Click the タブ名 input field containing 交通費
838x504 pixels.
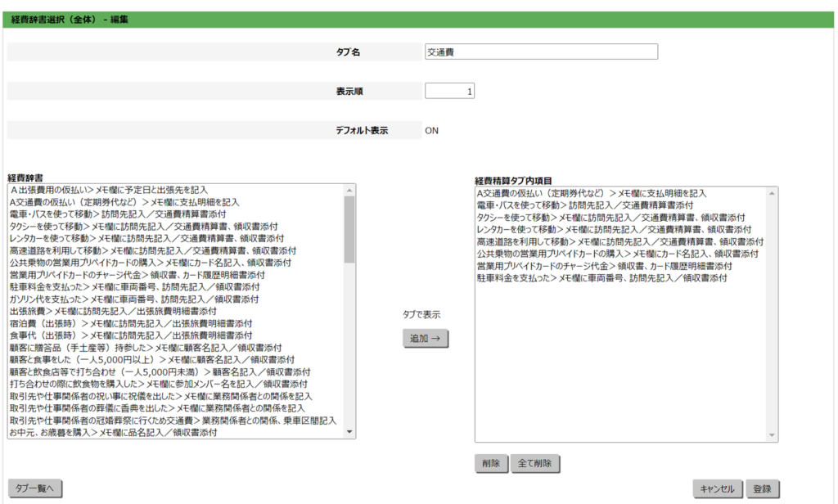[541, 52]
